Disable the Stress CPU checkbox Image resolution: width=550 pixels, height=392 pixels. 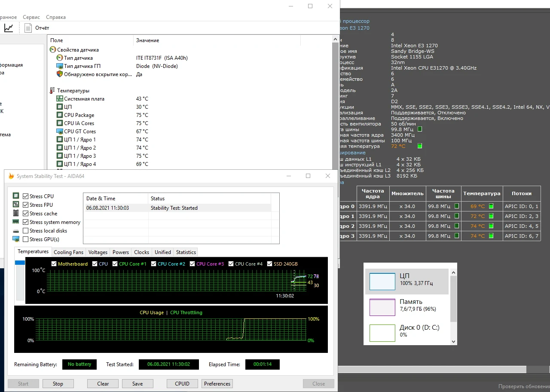click(x=26, y=196)
